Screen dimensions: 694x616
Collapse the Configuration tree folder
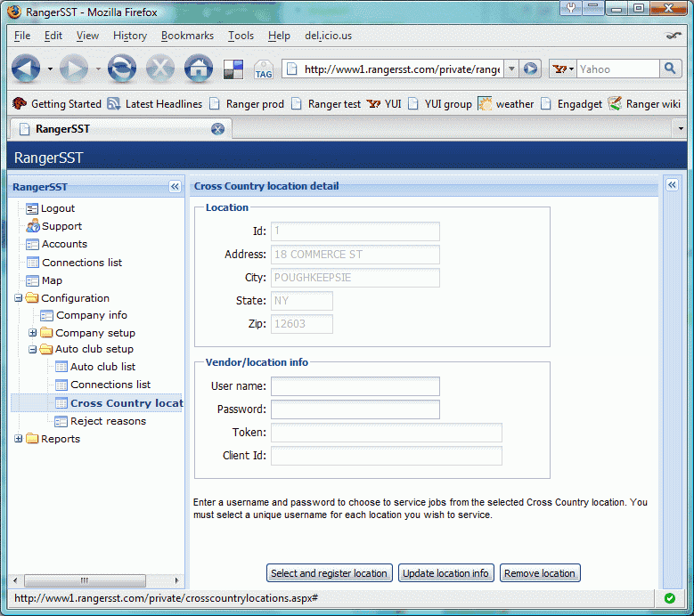coord(19,298)
